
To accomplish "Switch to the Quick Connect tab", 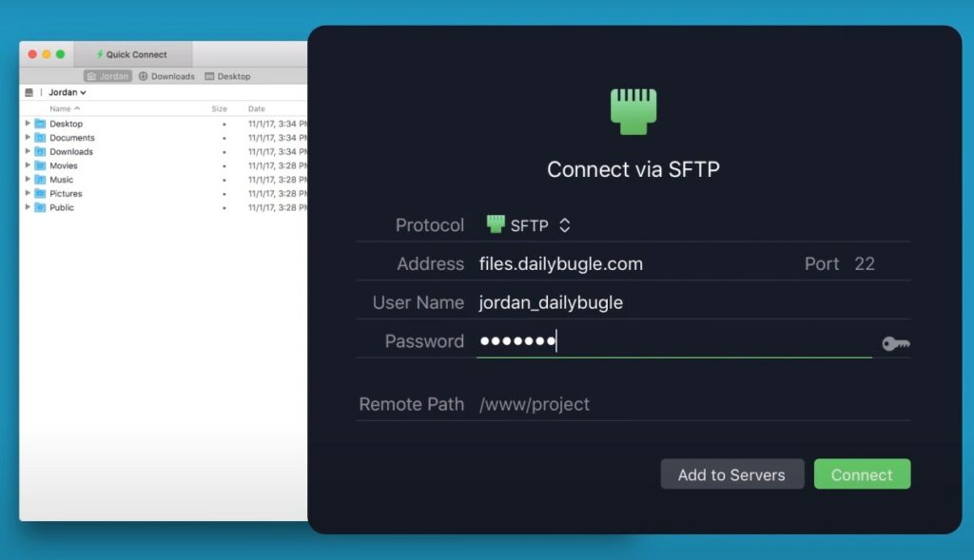I will click(133, 54).
